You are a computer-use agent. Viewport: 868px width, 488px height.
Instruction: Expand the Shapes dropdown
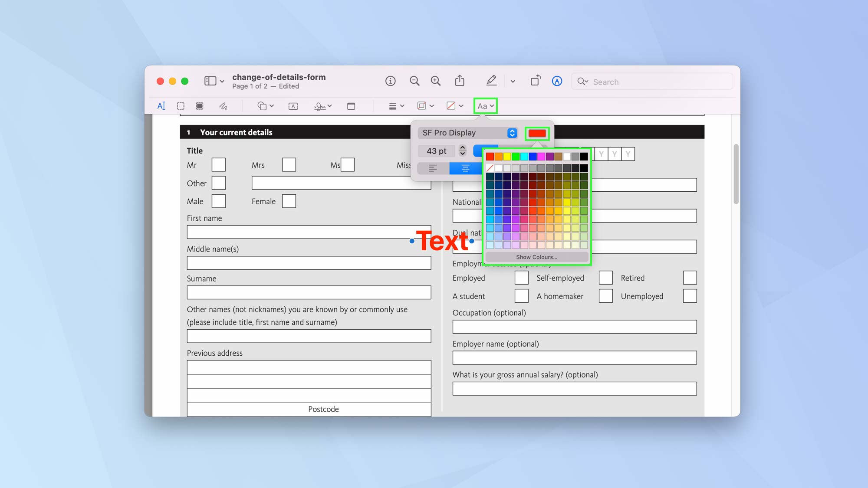264,106
